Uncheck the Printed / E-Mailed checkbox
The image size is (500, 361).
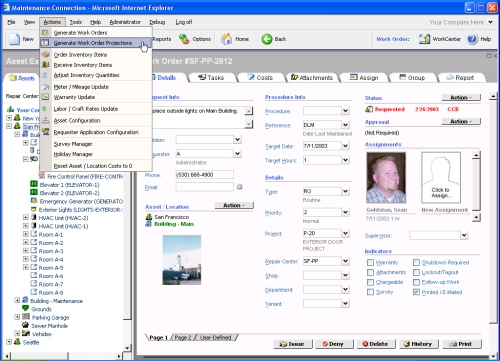tap(416, 292)
